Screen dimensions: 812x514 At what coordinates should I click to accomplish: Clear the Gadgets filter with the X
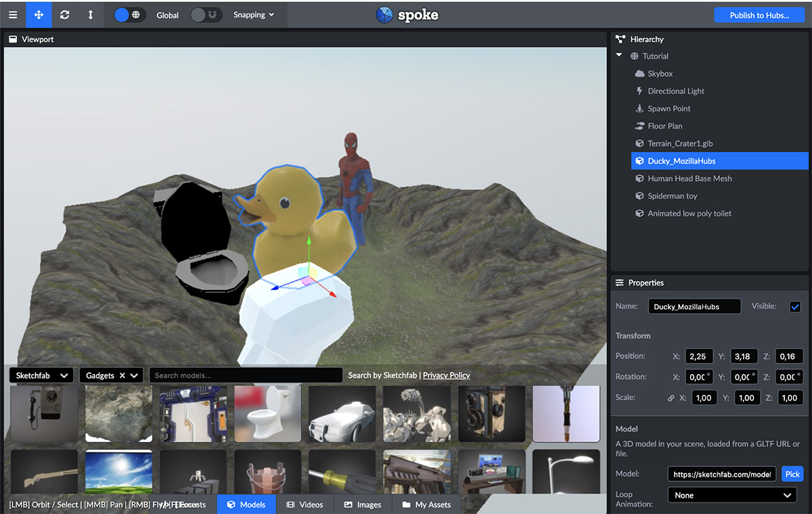[x=122, y=375]
